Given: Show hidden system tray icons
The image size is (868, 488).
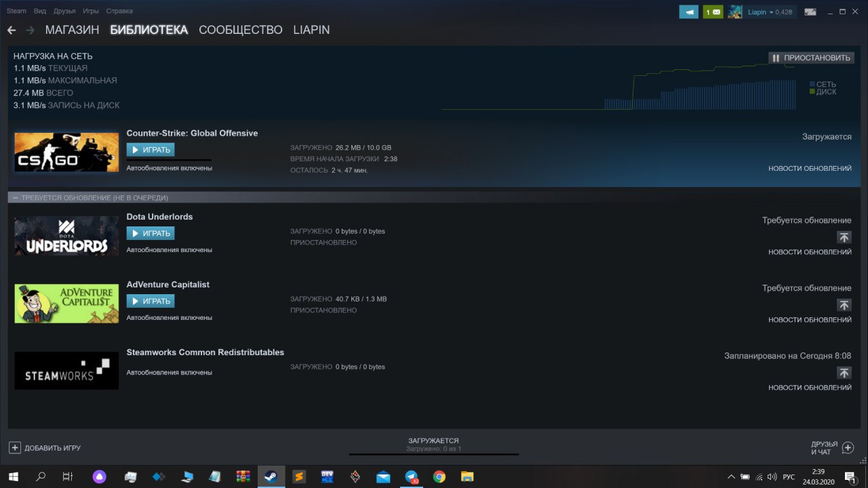Looking at the screenshot, I should (x=731, y=477).
